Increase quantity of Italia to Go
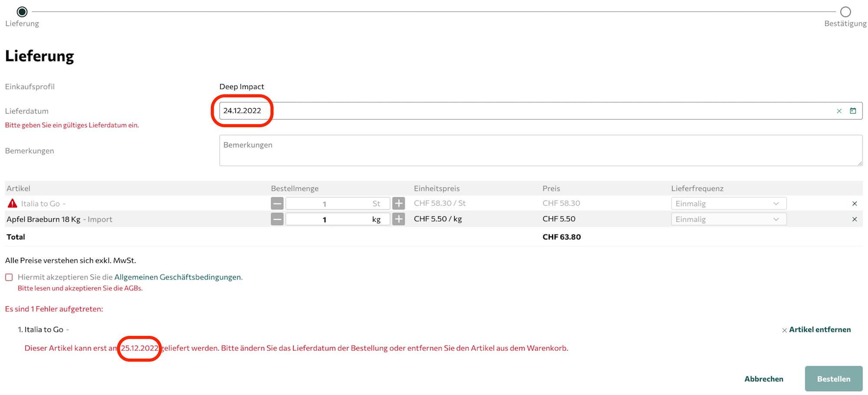Viewport: 868px width, 395px height. coord(398,204)
